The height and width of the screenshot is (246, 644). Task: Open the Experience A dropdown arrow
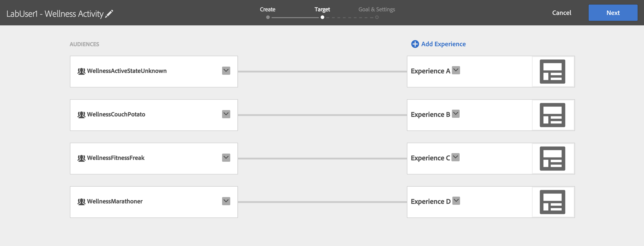pos(456,70)
